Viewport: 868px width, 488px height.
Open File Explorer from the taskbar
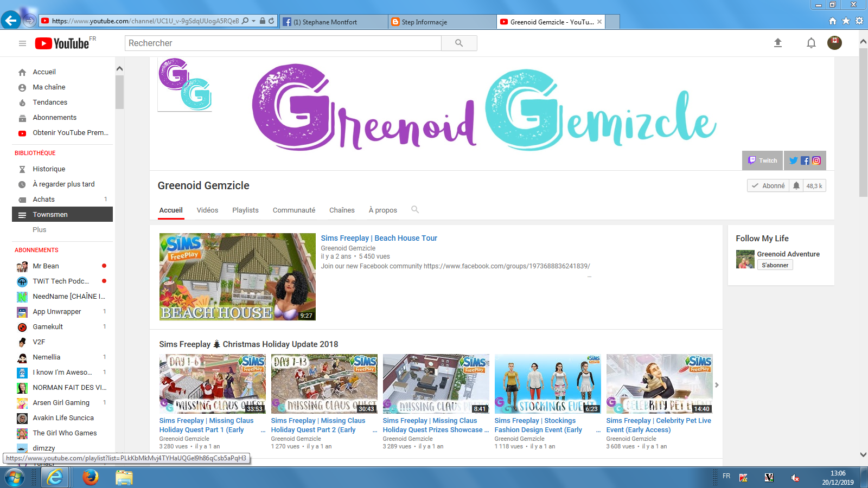(124, 478)
